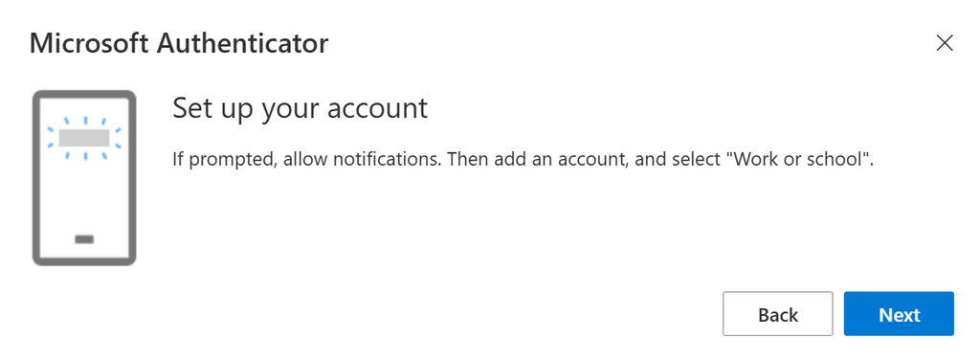980x361 pixels.
Task: Click the quoted "Work or school" text
Action: (x=799, y=159)
